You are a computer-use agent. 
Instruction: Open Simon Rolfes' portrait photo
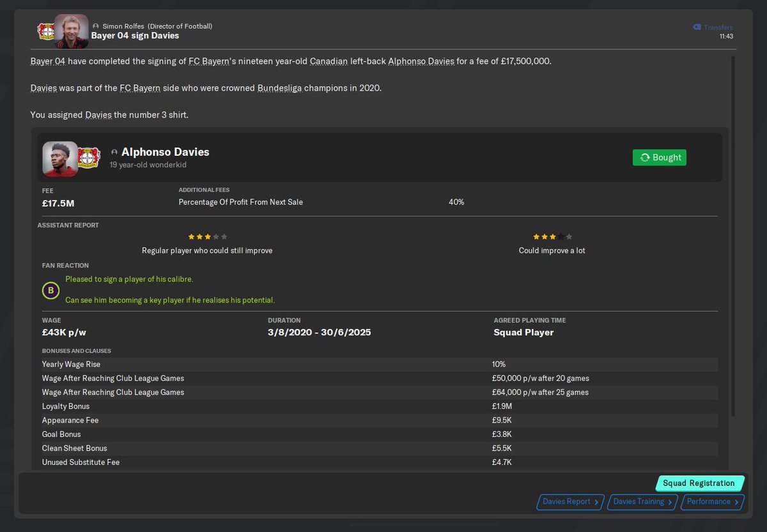[x=72, y=31]
